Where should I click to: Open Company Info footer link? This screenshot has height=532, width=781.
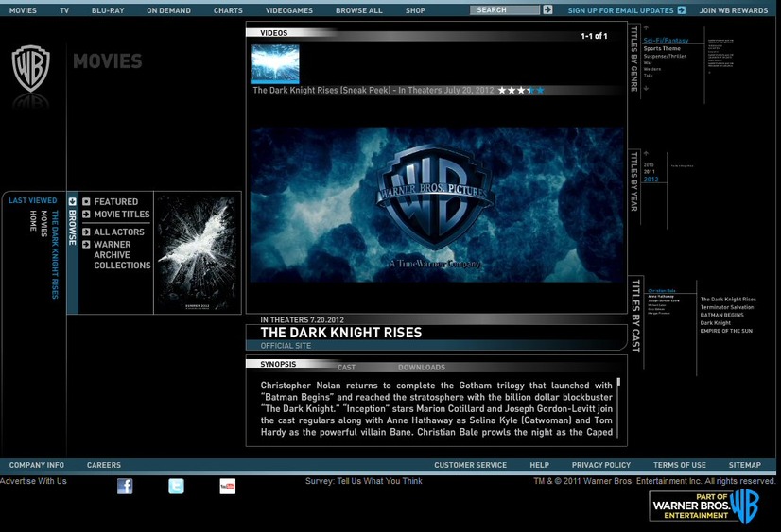(36, 465)
